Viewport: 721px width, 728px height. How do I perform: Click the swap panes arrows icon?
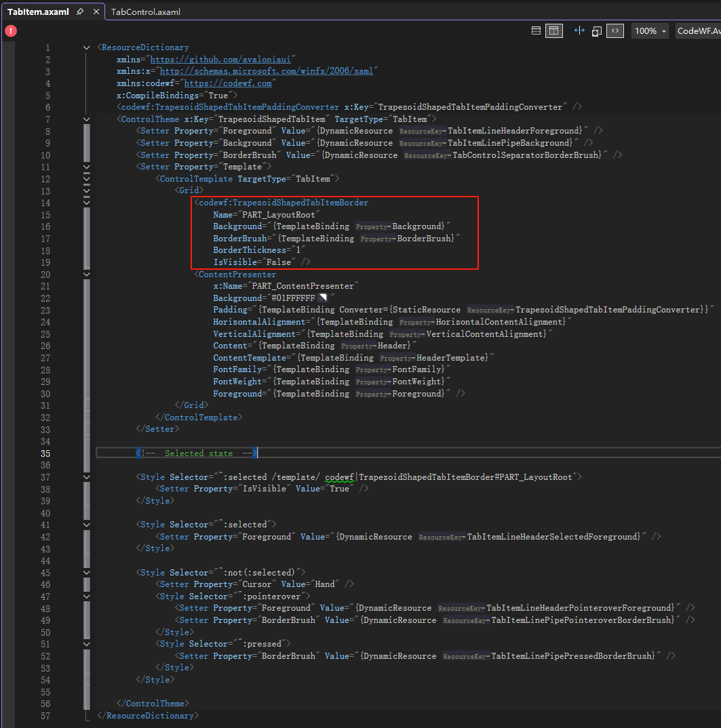click(579, 31)
